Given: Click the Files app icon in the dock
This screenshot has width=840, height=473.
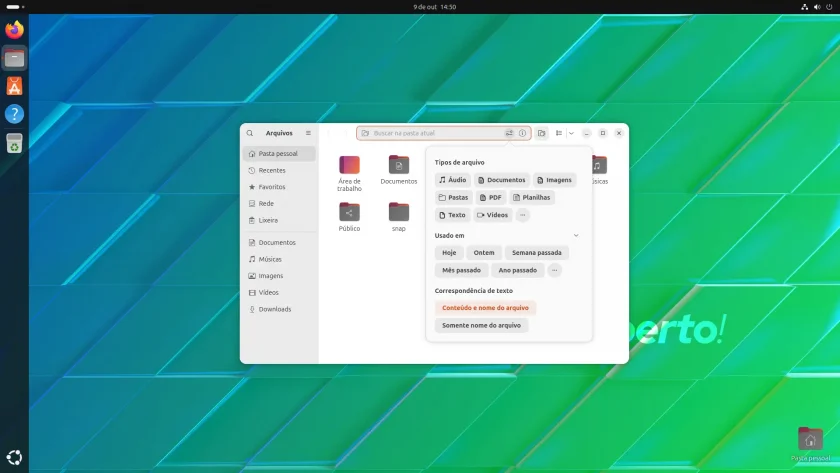Looking at the screenshot, I should pyautogui.click(x=14, y=58).
